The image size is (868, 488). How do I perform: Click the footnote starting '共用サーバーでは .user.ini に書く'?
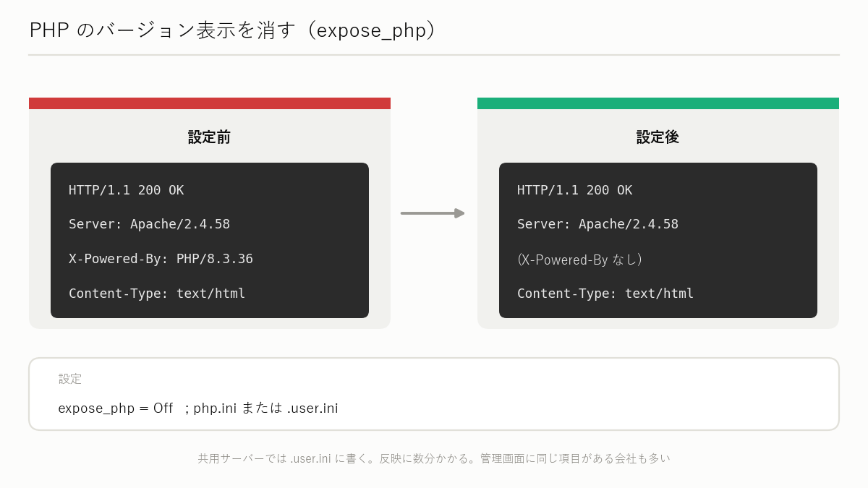click(x=434, y=458)
